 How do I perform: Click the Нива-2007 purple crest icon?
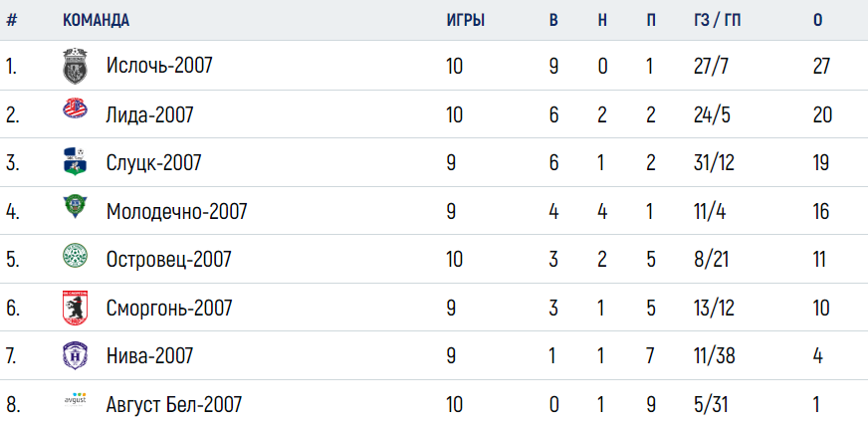coord(75,355)
